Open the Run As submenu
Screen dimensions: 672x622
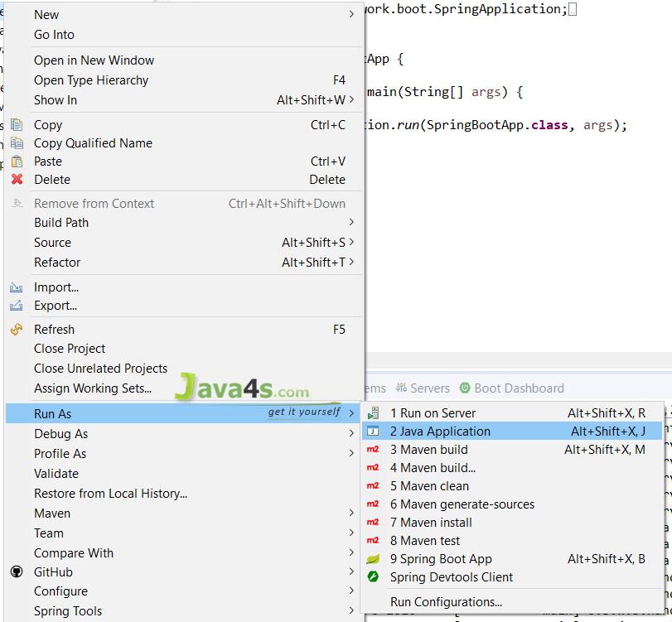(x=184, y=413)
